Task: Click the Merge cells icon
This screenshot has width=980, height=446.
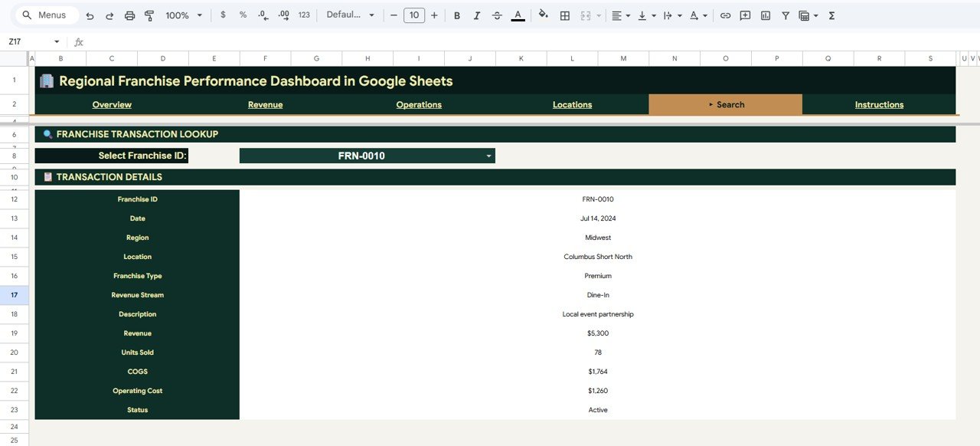Action: (586, 15)
